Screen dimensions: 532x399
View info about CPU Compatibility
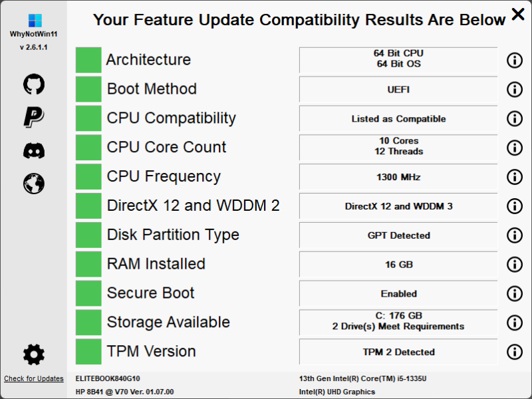[515, 118]
